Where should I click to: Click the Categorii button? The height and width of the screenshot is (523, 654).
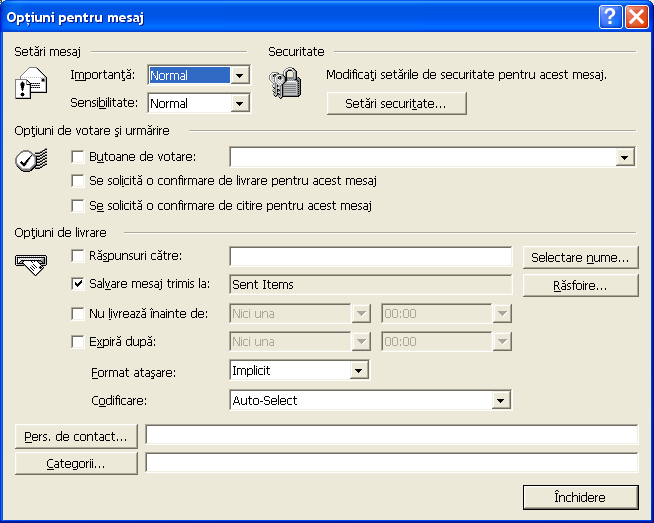pyautogui.click(x=76, y=464)
